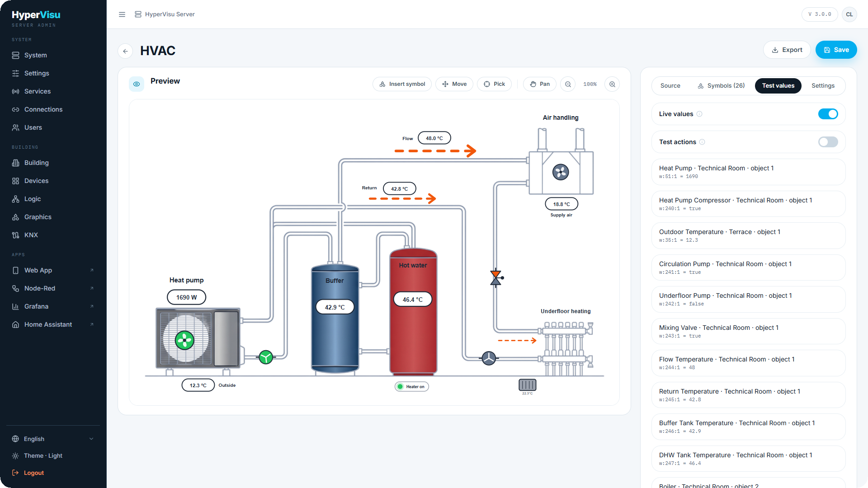This screenshot has height=488, width=868.
Task: Zoom in the preview
Action: 612,84
